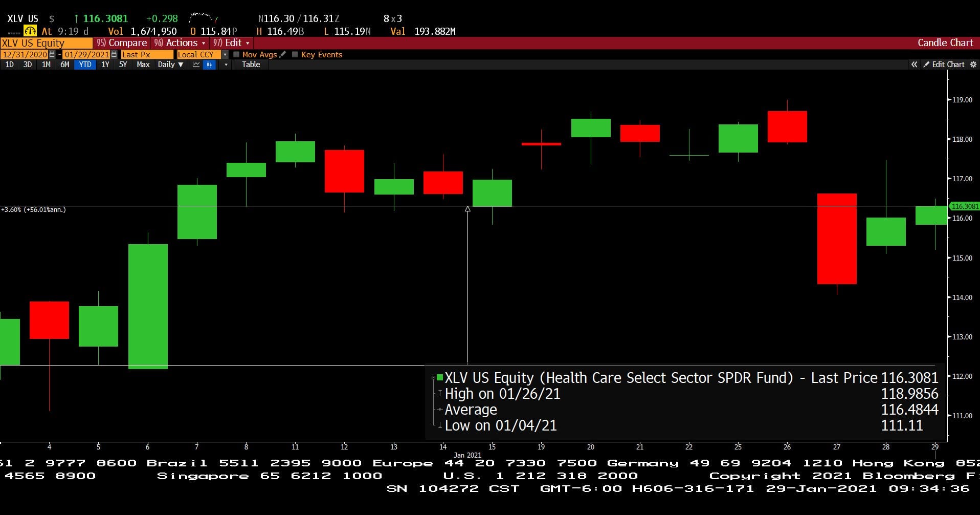980x515 pixels.
Task: Select the candle chart type icon
Action: click(209, 65)
